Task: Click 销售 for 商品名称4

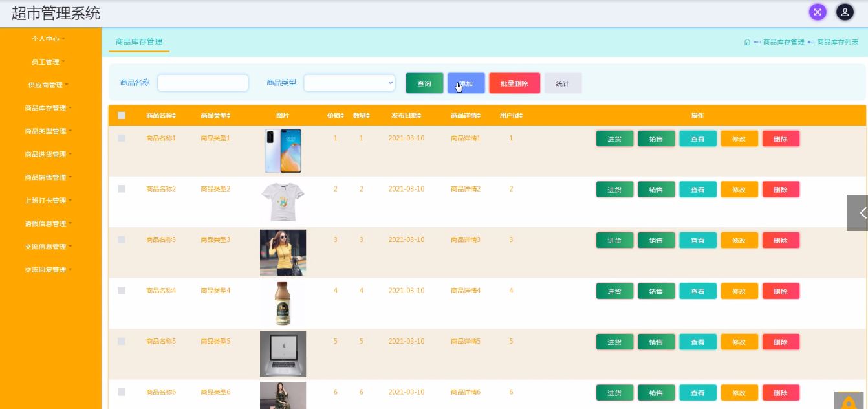Action: click(656, 291)
